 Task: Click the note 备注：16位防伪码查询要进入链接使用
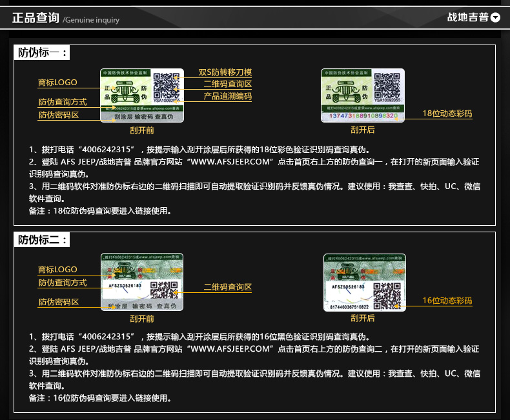[100, 398]
